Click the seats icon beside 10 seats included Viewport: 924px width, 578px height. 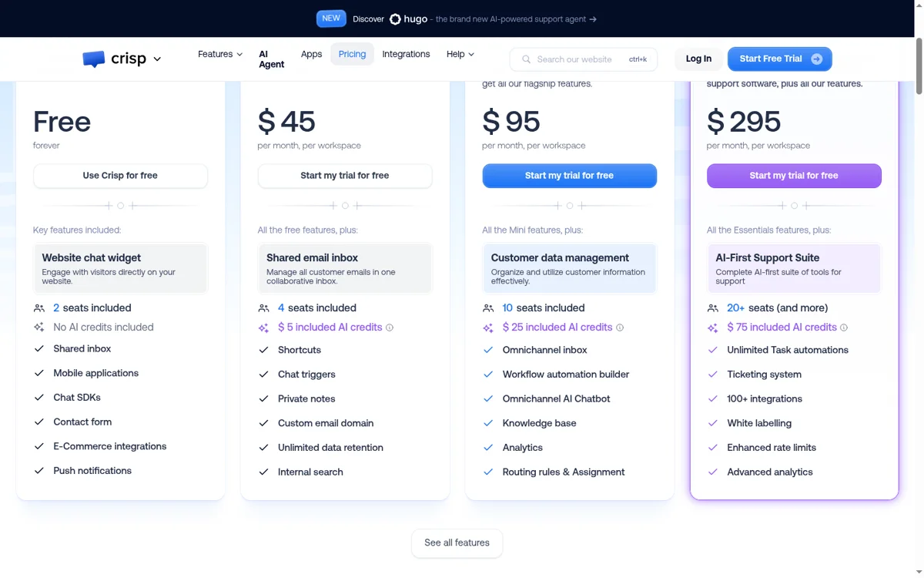point(488,308)
